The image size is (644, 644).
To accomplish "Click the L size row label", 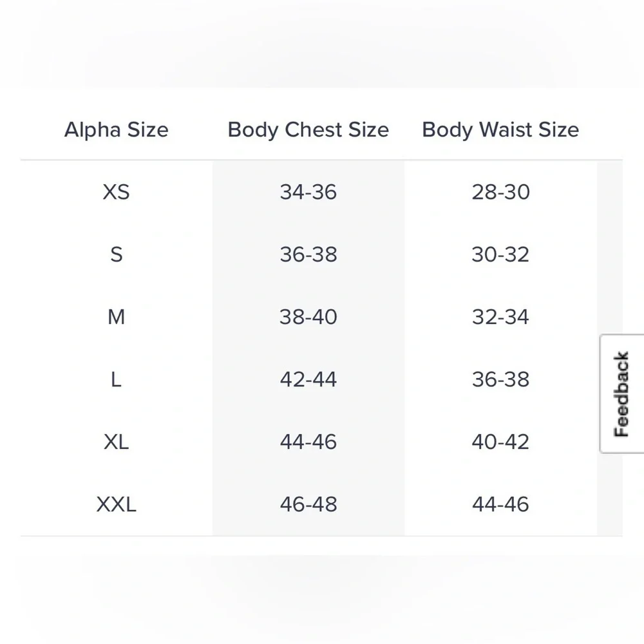I will [116, 379].
